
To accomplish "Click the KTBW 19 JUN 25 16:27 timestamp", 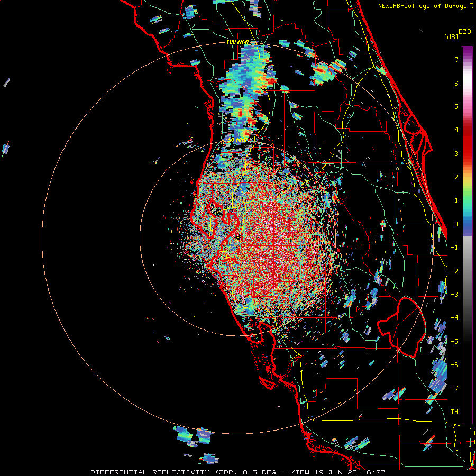I will tap(337, 472).
